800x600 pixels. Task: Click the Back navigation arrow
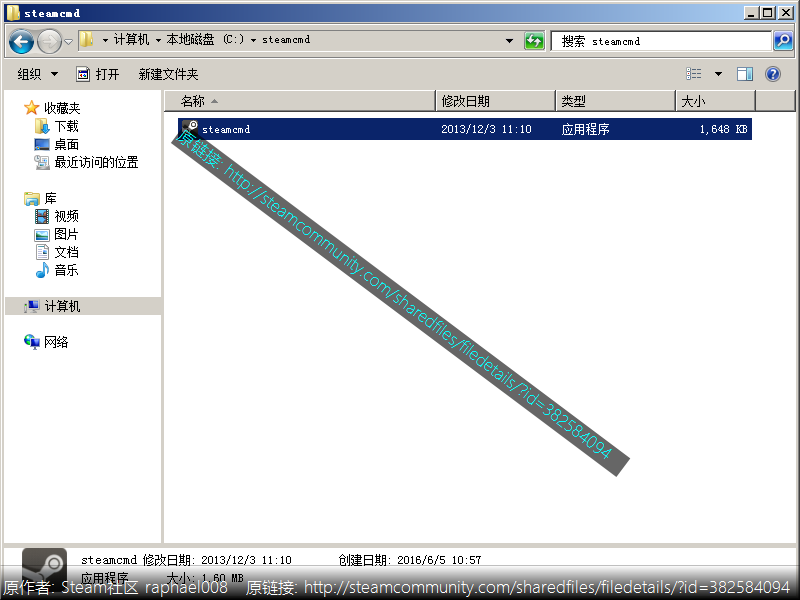[21, 41]
